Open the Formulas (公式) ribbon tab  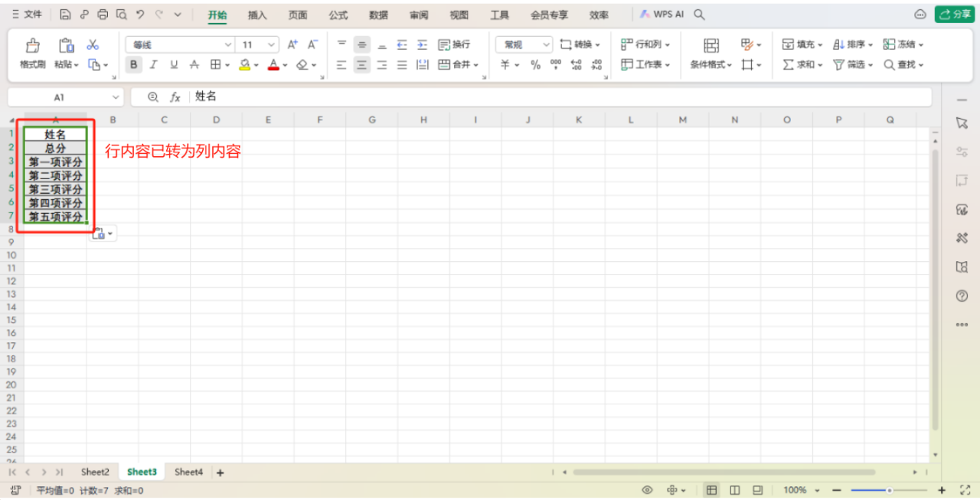[338, 15]
